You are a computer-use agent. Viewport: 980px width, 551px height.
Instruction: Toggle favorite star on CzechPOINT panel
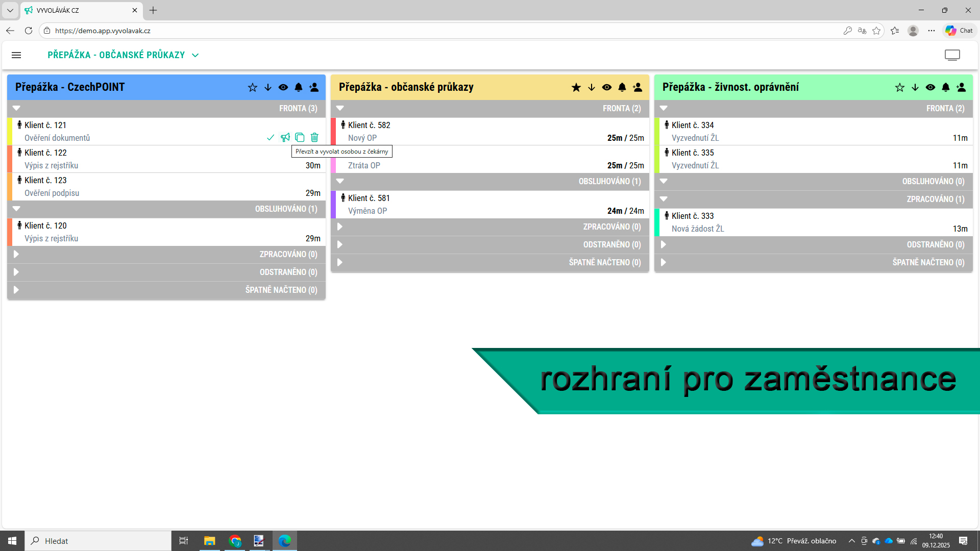pos(252,87)
